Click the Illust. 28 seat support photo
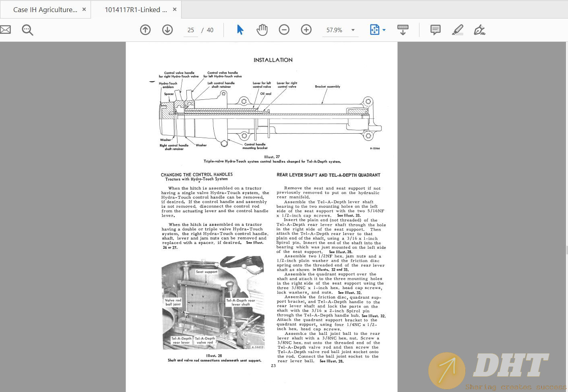The height and width of the screenshot is (392, 568). (213, 302)
